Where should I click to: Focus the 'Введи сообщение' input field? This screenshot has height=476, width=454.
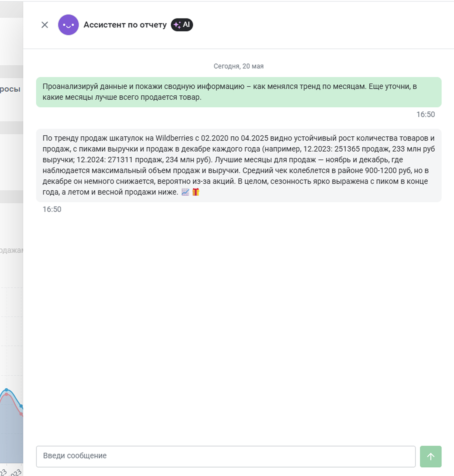tap(226, 456)
